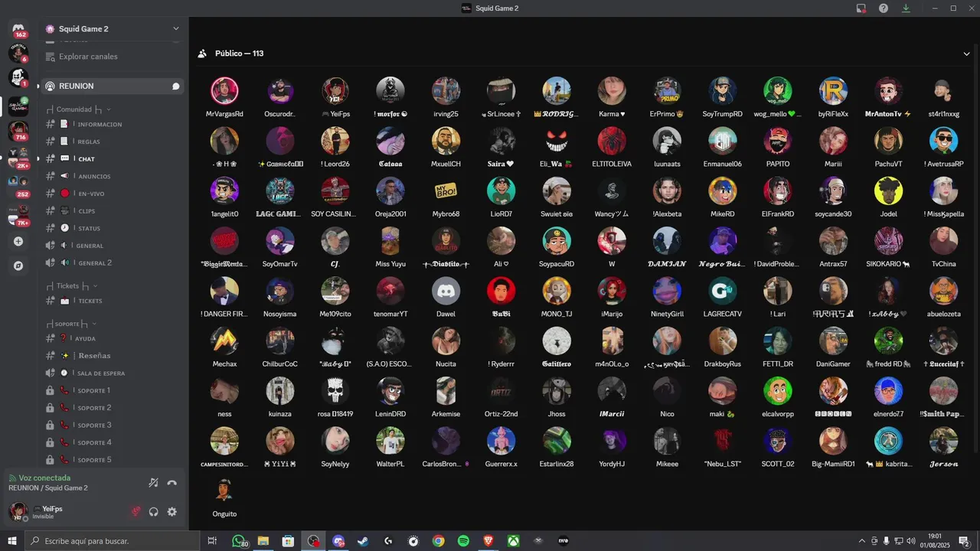Click the Voz conectada status link

pos(44,478)
